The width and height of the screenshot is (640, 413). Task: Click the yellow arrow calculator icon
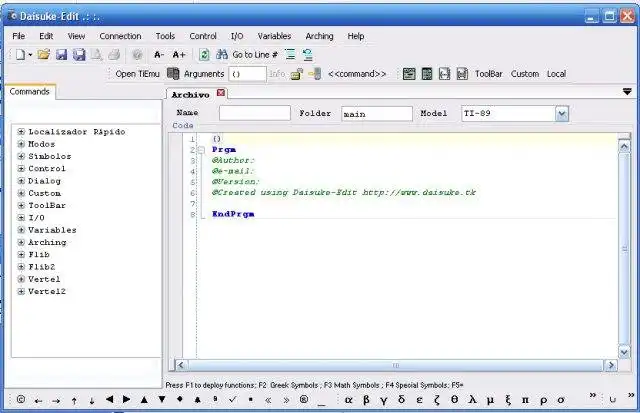point(315,74)
